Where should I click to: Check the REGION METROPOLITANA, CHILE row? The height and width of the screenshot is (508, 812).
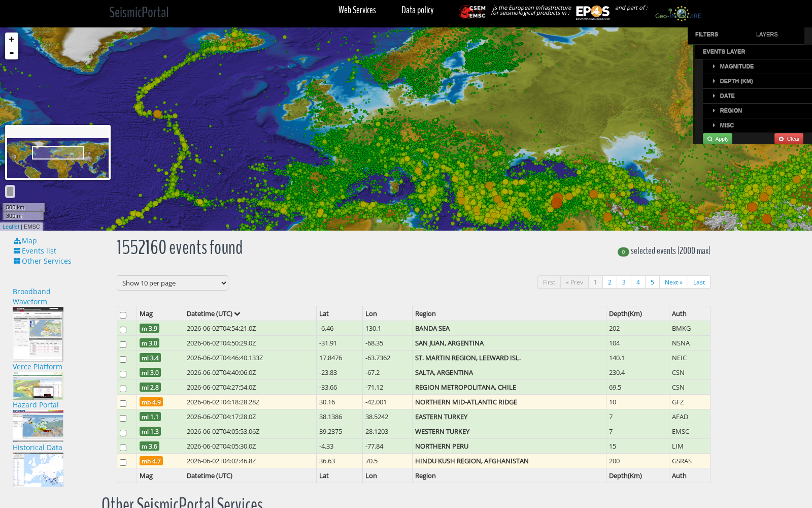click(x=123, y=389)
